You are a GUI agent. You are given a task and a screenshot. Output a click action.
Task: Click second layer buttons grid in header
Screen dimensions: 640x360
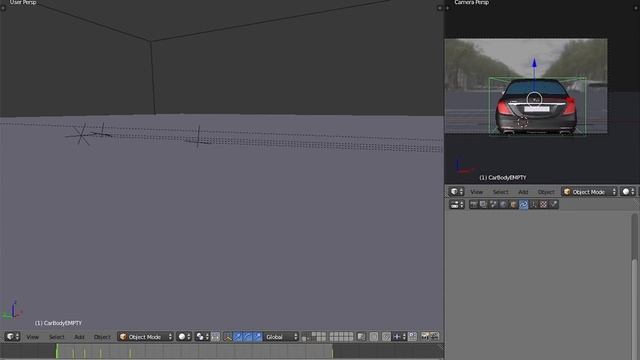pyautogui.click(x=341, y=337)
